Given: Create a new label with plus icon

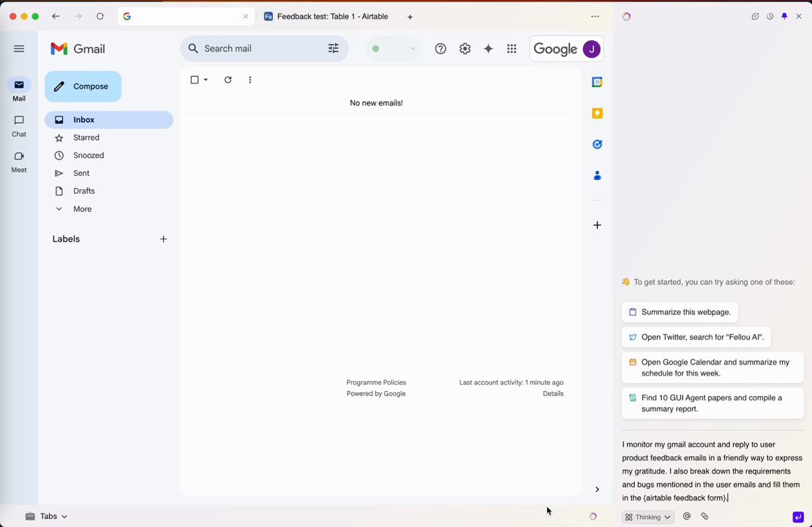Looking at the screenshot, I should tap(163, 239).
